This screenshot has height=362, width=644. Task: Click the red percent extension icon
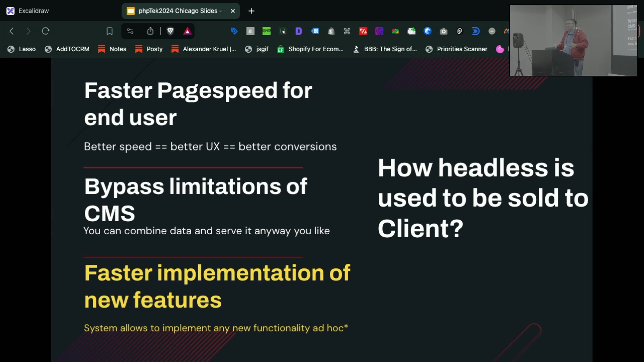[363, 31]
